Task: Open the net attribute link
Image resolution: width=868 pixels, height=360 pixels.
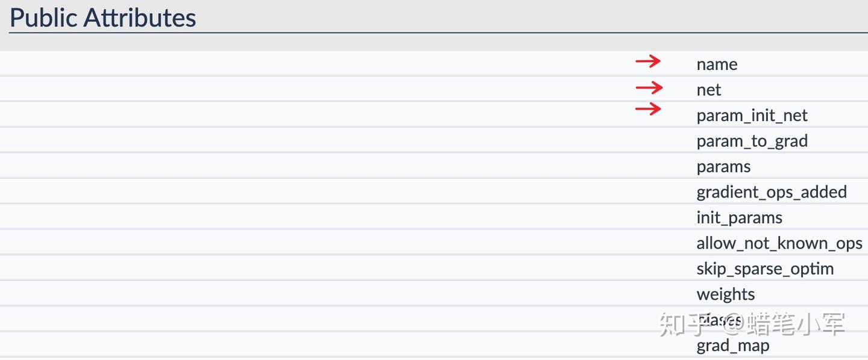Action: pyautogui.click(x=709, y=90)
